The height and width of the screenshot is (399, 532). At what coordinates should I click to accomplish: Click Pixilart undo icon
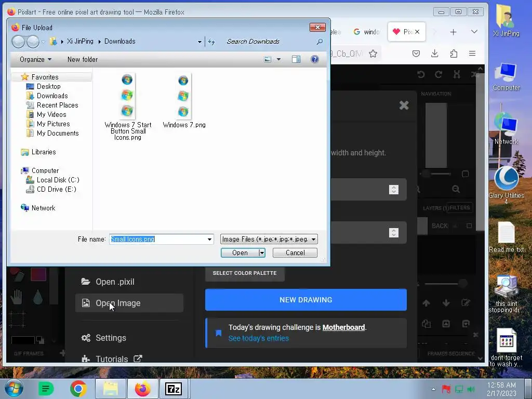[421, 74]
